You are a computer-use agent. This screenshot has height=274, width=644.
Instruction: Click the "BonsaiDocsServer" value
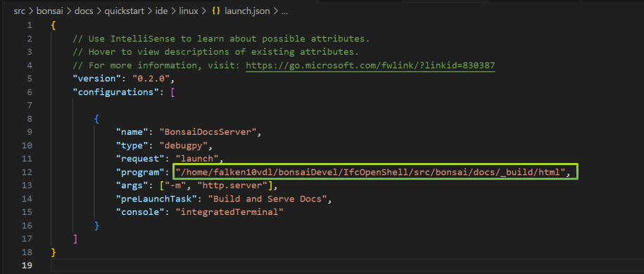point(208,132)
